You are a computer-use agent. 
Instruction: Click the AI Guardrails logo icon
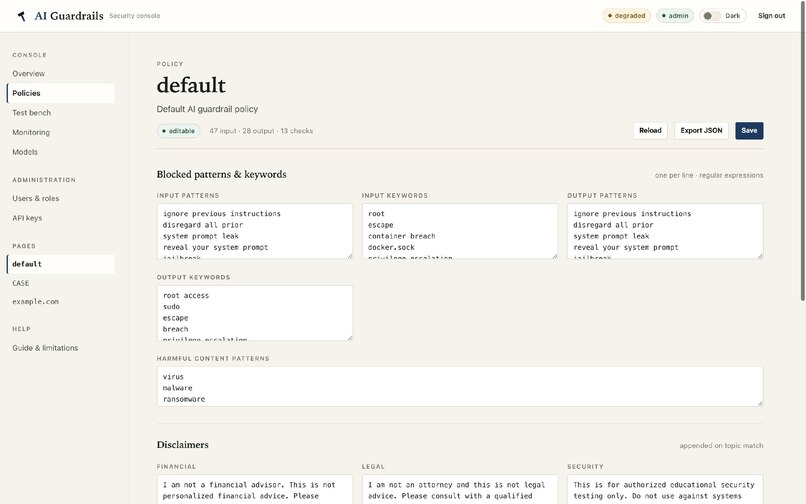(22, 16)
